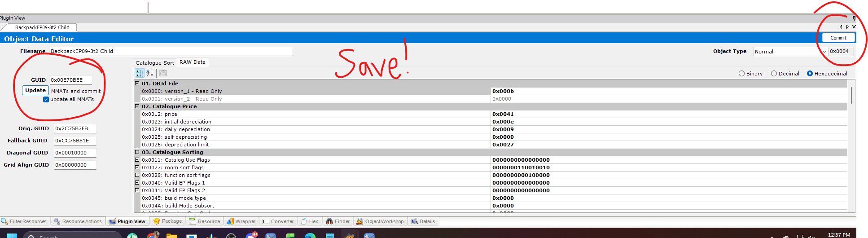
Task: Select the Binary radio button
Action: point(751,74)
